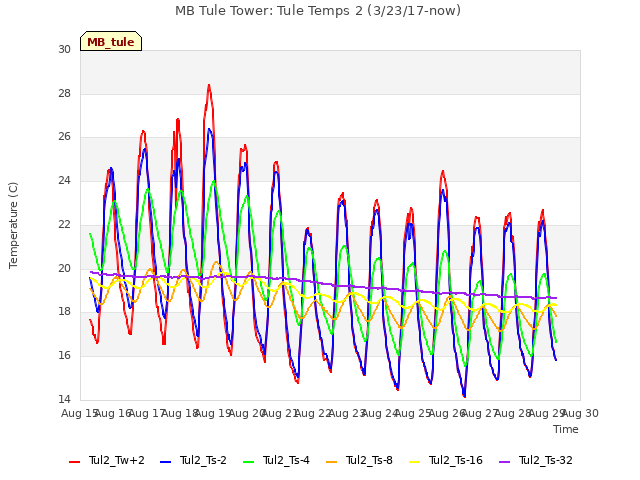The height and width of the screenshot is (480, 640).
Task: Click the Time axis label
Action: (x=566, y=429)
